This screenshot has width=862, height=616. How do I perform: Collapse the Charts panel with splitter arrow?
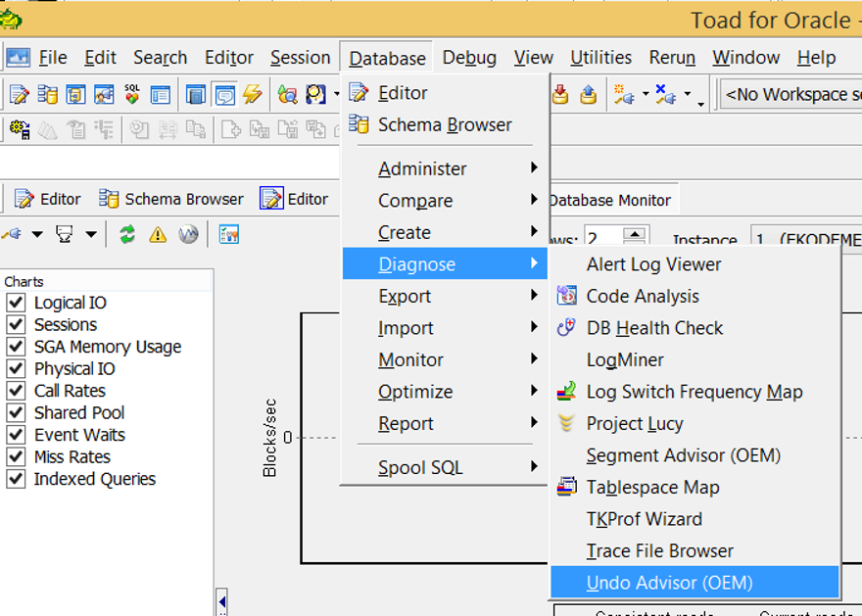[221, 601]
